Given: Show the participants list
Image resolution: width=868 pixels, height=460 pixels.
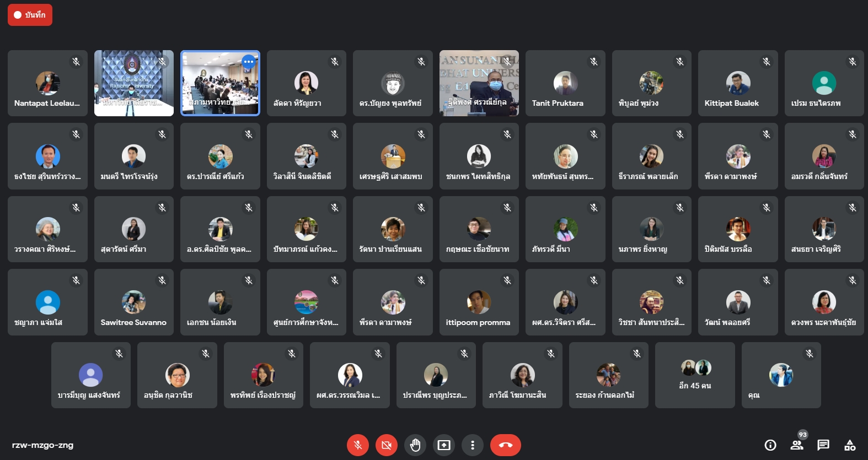Looking at the screenshot, I should (x=797, y=445).
